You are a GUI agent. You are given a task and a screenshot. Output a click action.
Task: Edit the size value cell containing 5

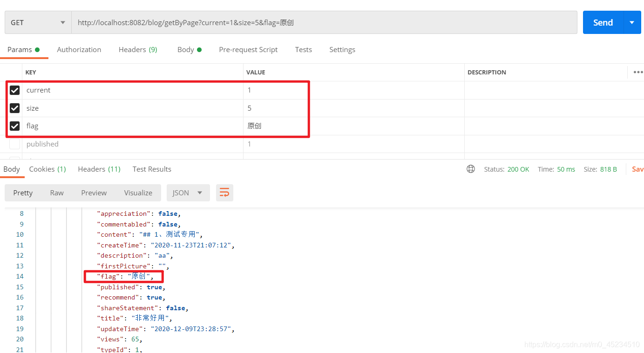(x=354, y=108)
